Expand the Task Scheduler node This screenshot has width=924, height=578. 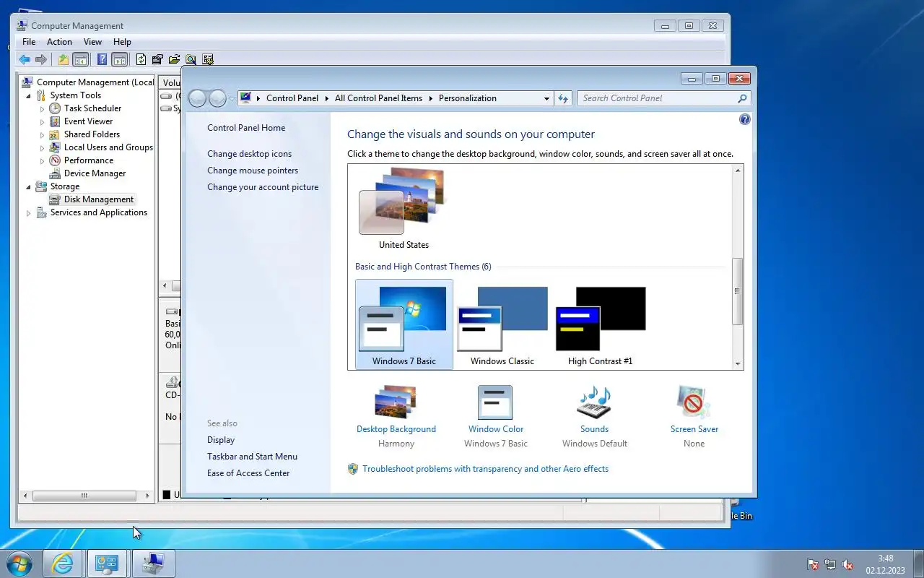[42, 108]
